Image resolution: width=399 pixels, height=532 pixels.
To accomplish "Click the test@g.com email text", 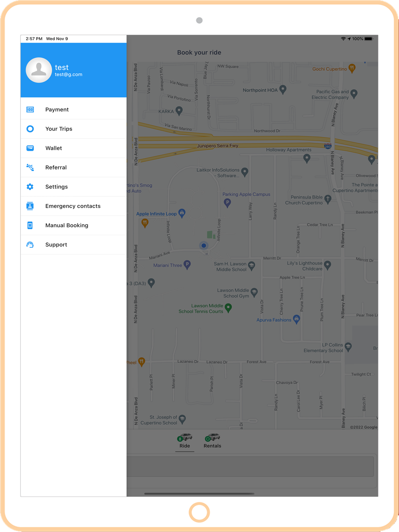I will (x=69, y=75).
